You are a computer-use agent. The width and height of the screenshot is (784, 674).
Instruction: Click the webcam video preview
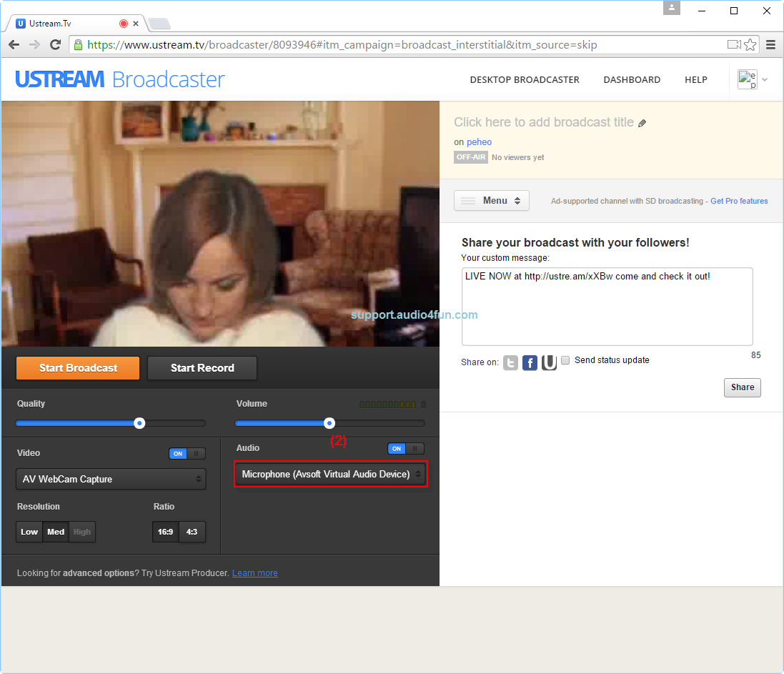(x=221, y=224)
